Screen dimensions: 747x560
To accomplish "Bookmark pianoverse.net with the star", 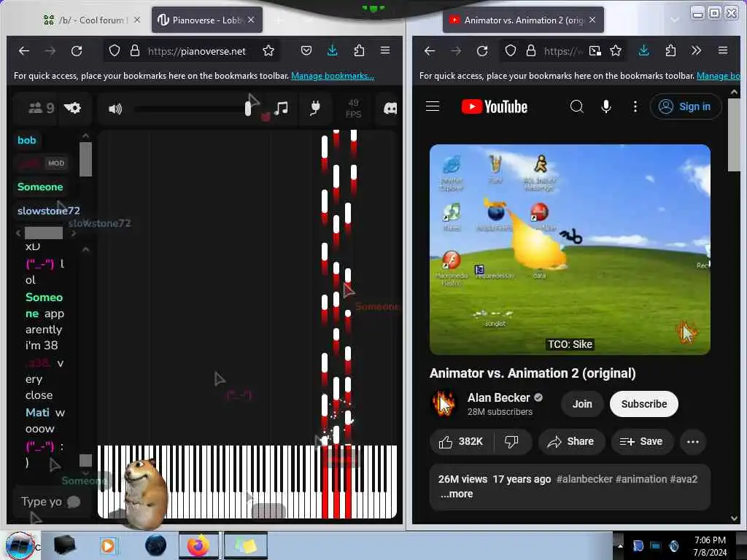I will tap(268, 50).
